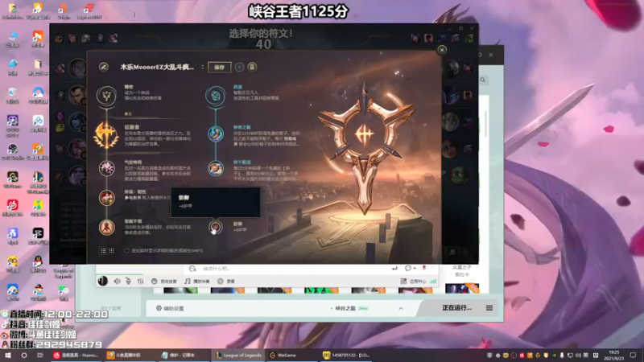Image resolution: width=644 pixels, height=362 pixels.
Task: Select the Legend: Tenacity rune
Action: (107, 198)
